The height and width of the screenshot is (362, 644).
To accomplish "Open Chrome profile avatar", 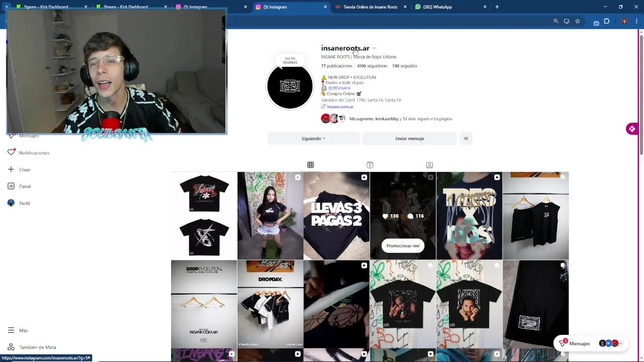I will 624,21.
